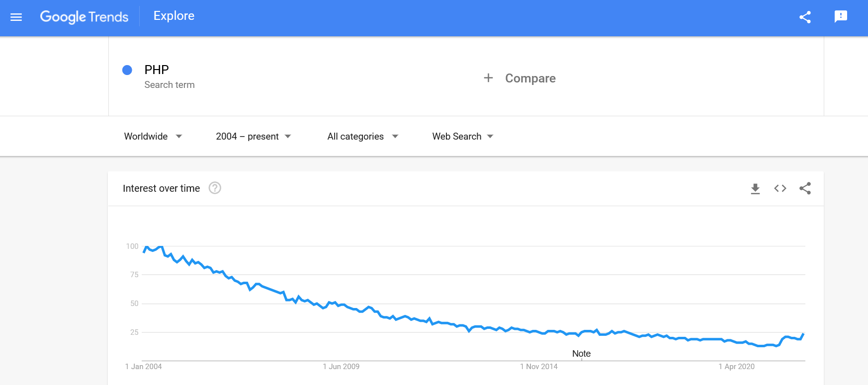Open the send feedback icon
This screenshot has width=868, height=385.
(x=841, y=17)
